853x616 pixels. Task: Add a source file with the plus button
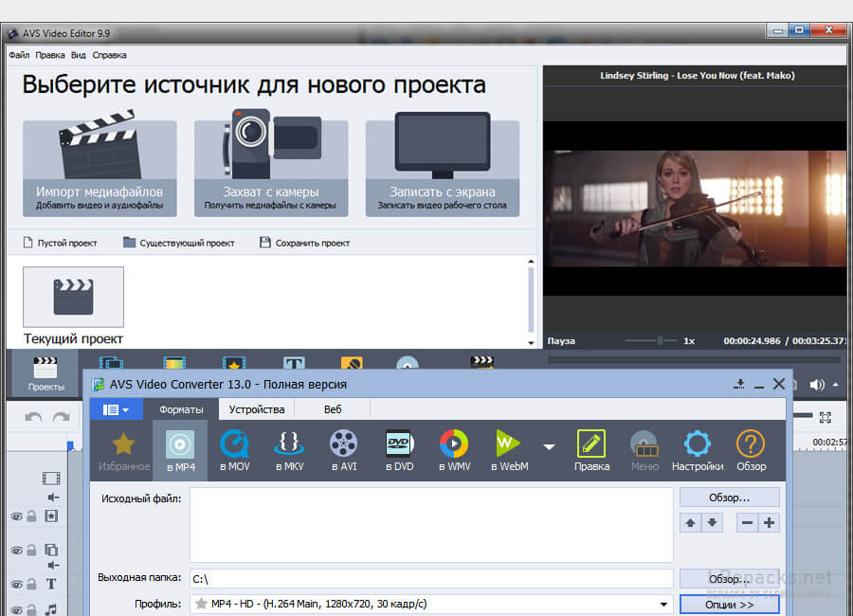[769, 523]
